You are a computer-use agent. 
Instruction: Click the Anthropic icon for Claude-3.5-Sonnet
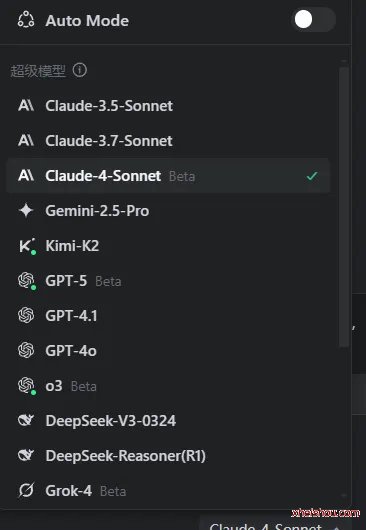pos(26,105)
